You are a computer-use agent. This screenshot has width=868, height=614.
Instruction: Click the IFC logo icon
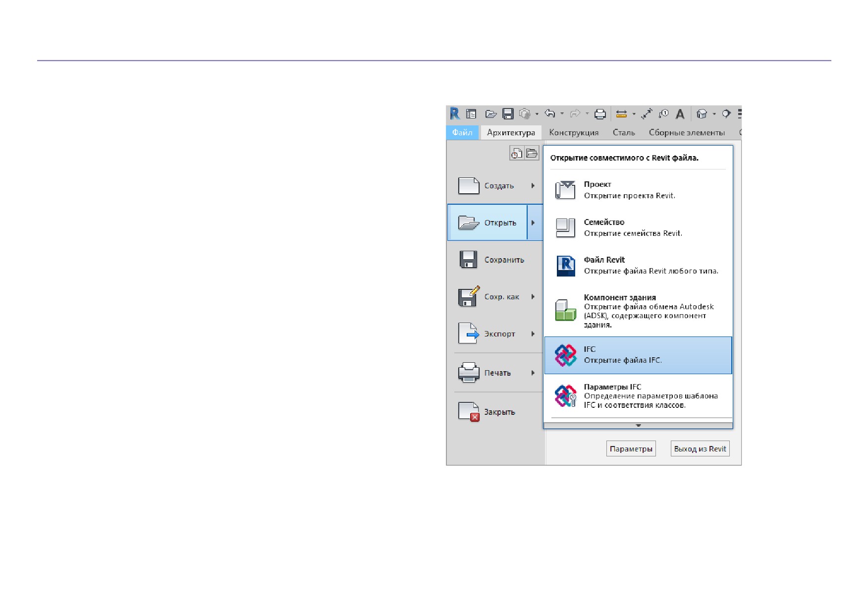(x=565, y=355)
